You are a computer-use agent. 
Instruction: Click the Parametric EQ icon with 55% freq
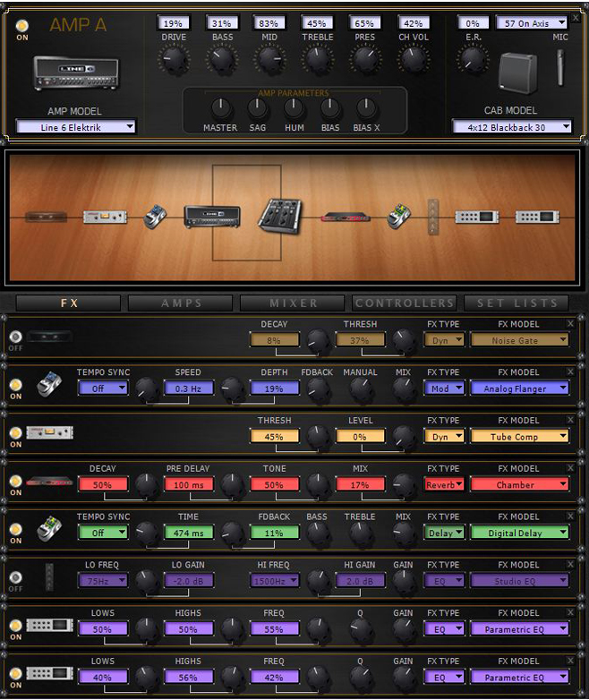click(x=49, y=625)
